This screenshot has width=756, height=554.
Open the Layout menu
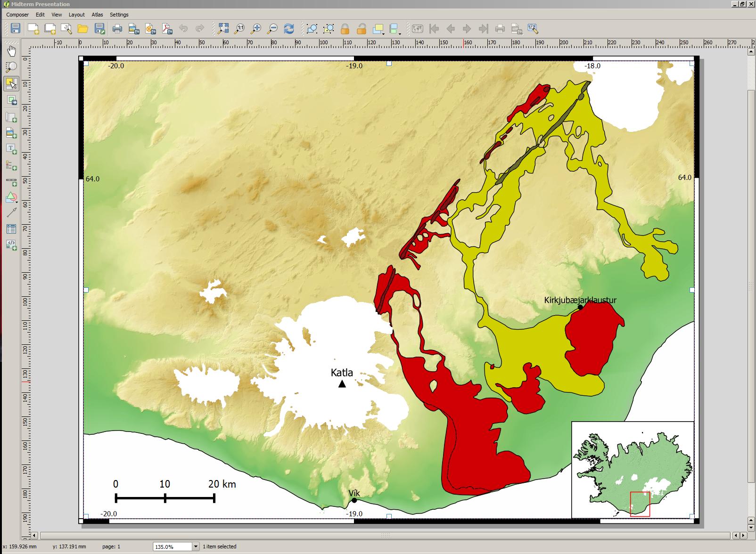coord(77,15)
